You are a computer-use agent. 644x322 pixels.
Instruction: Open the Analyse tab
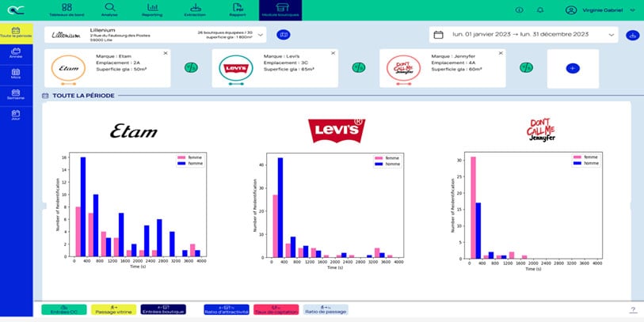(109, 10)
